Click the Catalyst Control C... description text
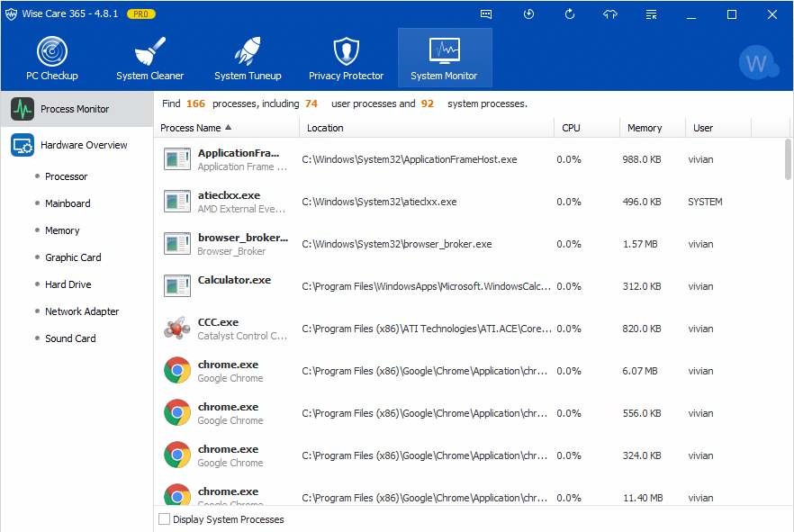 pyautogui.click(x=242, y=336)
